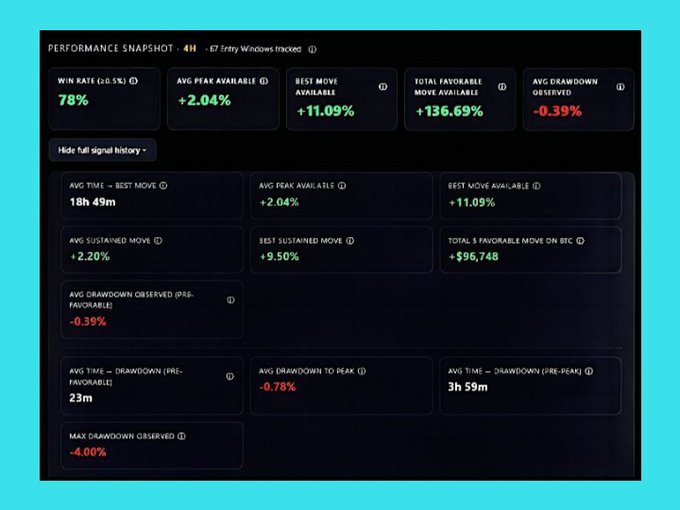Select the 18h 49m time value
Image resolution: width=680 pixels, height=510 pixels.
point(92,202)
